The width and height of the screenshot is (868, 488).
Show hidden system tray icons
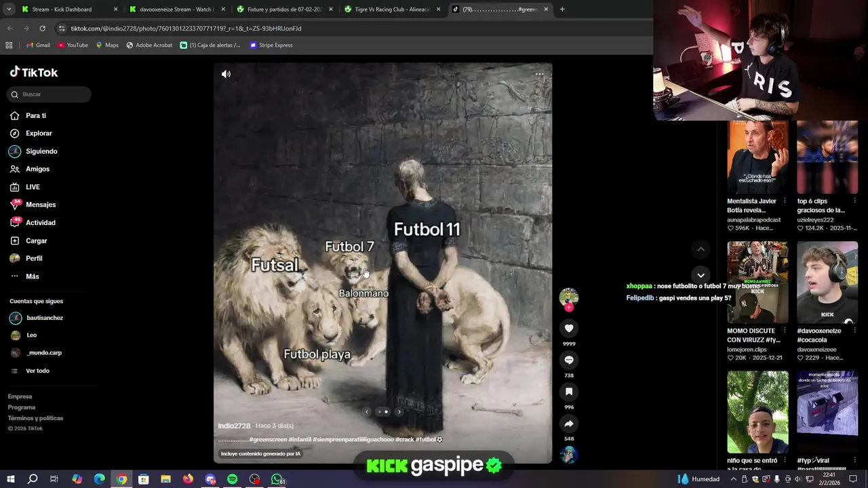(x=733, y=479)
